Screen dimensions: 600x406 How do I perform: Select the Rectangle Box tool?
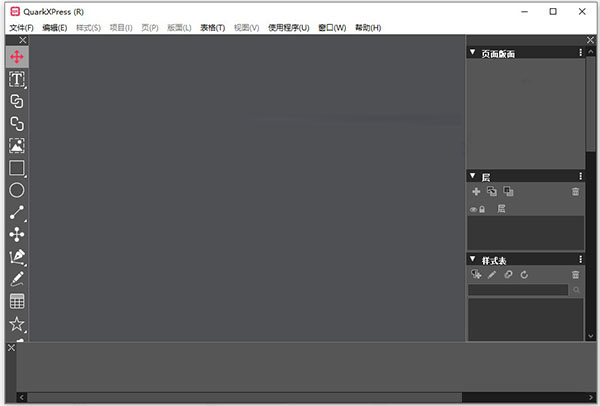point(17,168)
